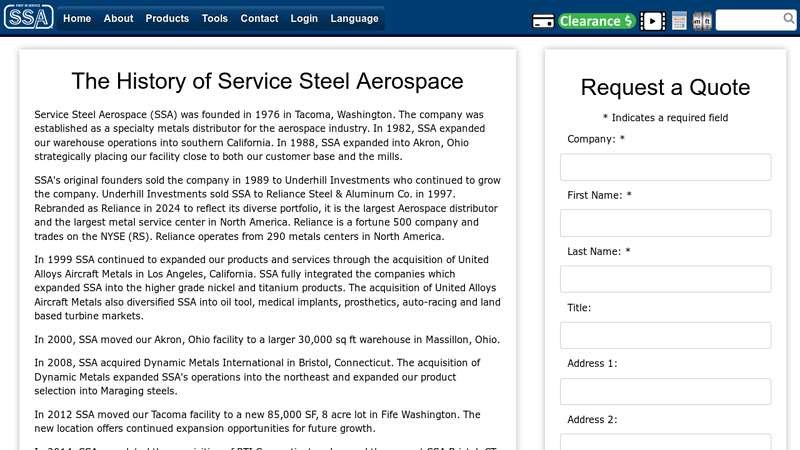
Task: Click the 'Company: *' field label
Action: 596,139
